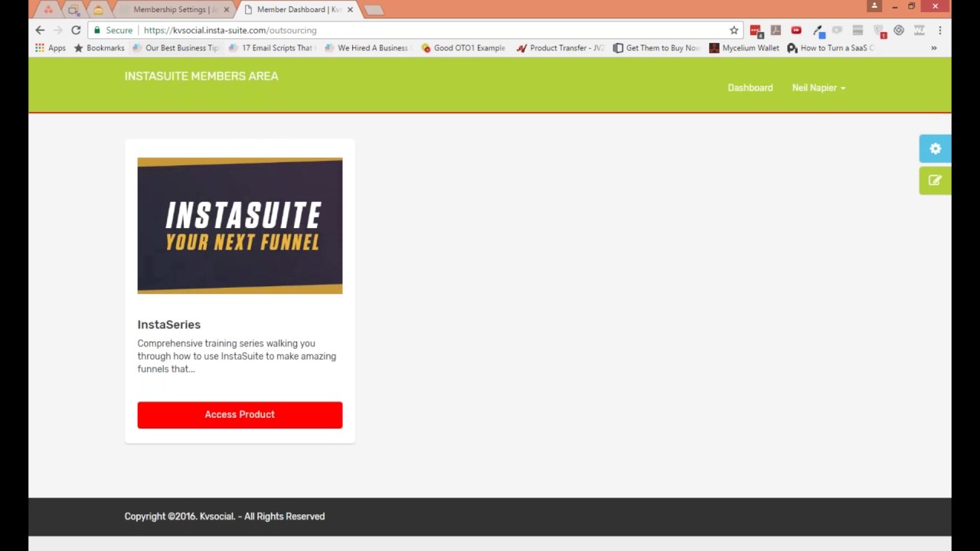Click the Copyright ©2016 Kvsocial footer text
Image resolution: width=980 pixels, height=551 pixels.
(224, 517)
